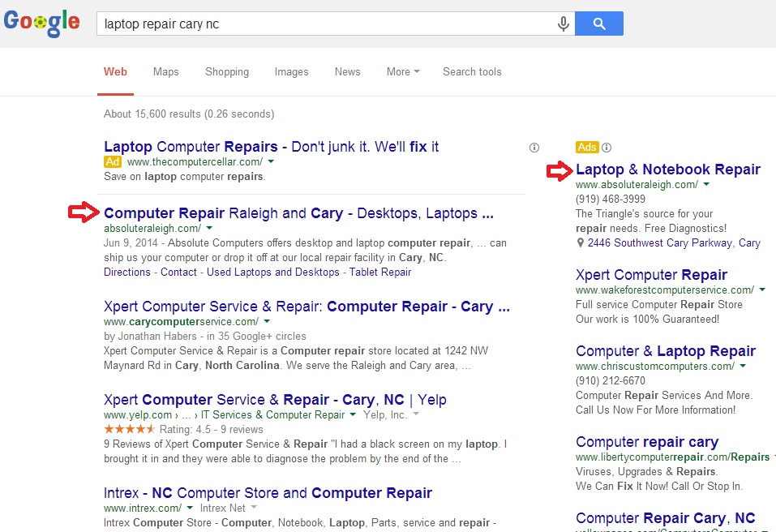Open dropdown beside www.chriscustomcomputers.com/
Image resolution: width=776 pixels, height=532 pixels.
click(x=743, y=366)
